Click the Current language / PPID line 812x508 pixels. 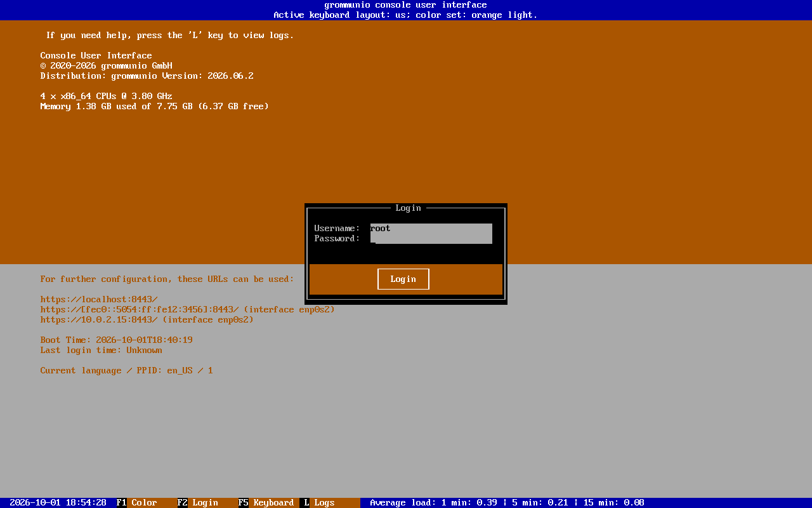point(127,371)
